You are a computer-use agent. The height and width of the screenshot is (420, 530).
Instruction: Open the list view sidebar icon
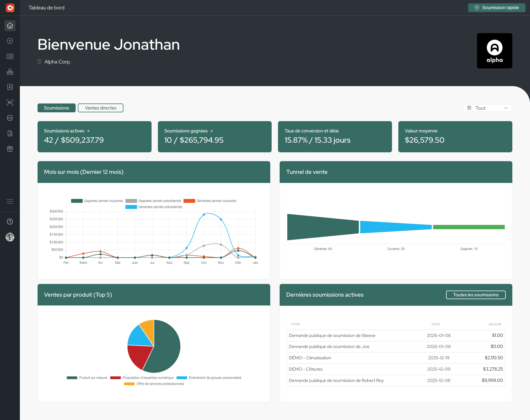point(10,56)
